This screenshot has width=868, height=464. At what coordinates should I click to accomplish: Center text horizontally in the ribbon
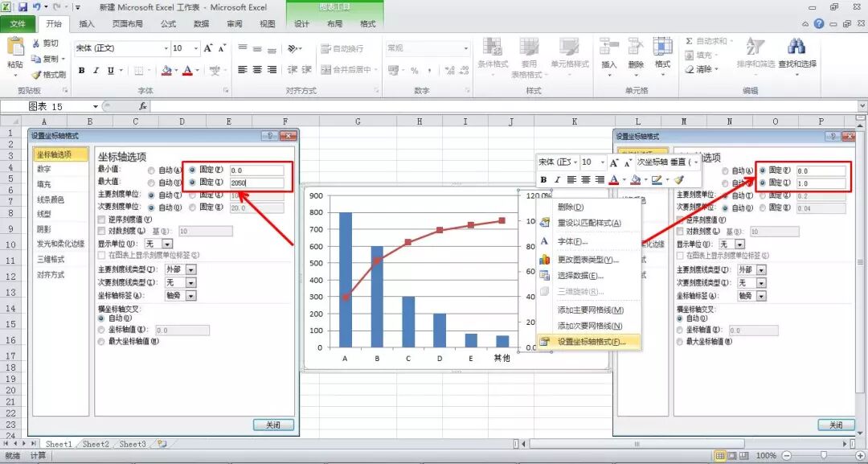click(x=257, y=70)
